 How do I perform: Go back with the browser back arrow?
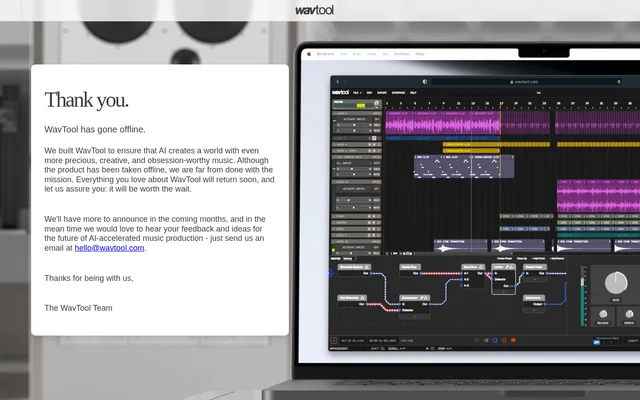tap(338, 82)
